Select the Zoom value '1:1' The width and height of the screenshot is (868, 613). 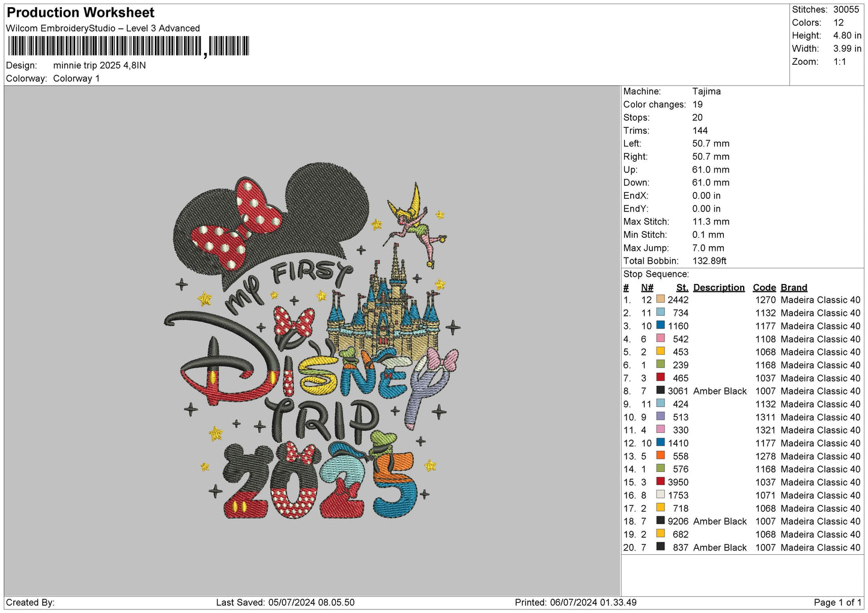click(839, 62)
